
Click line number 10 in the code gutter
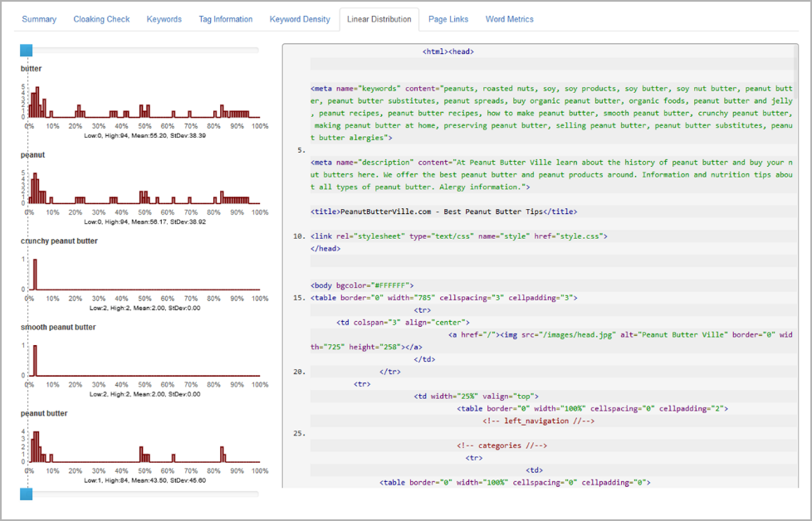click(300, 236)
